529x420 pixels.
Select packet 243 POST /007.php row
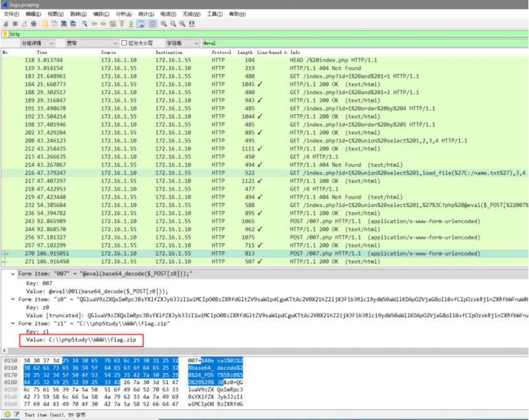[265, 222]
